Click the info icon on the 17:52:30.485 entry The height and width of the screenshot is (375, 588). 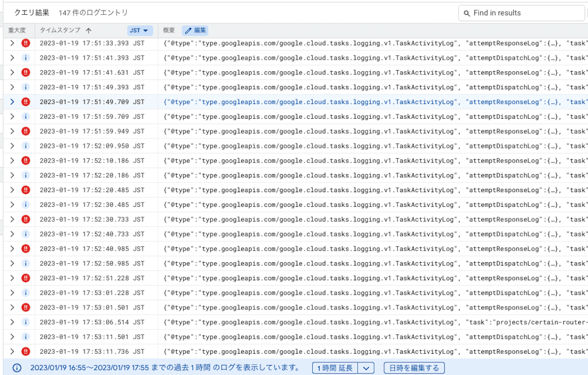[26, 205]
